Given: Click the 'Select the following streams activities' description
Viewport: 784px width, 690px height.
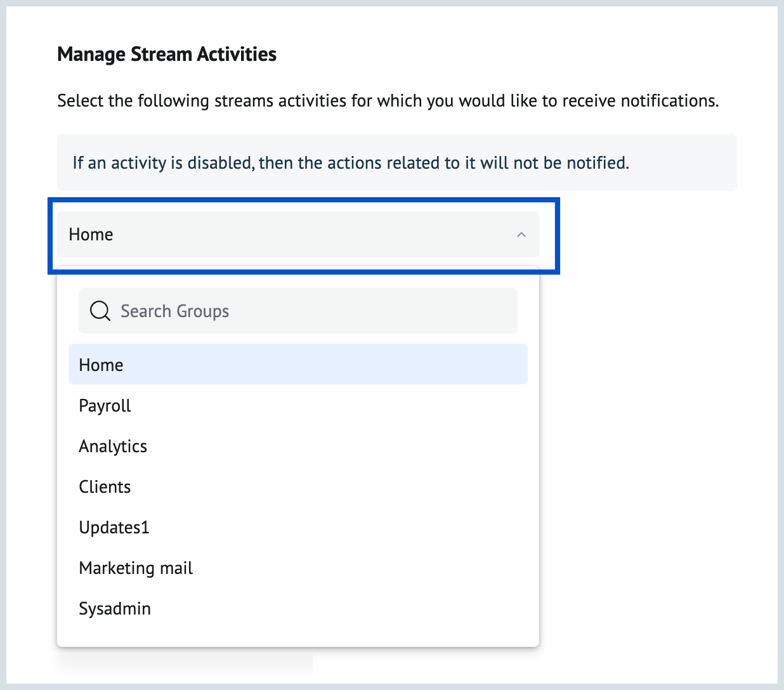Looking at the screenshot, I should click(x=317, y=101).
